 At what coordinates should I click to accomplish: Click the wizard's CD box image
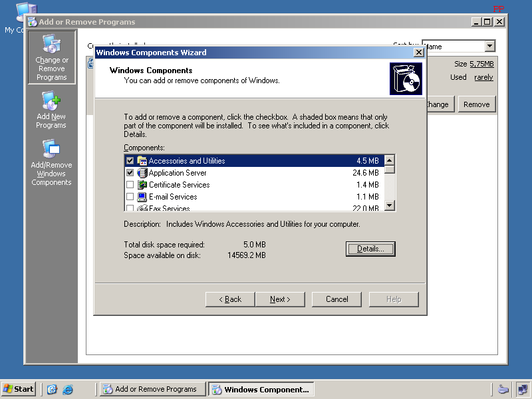tap(406, 78)
